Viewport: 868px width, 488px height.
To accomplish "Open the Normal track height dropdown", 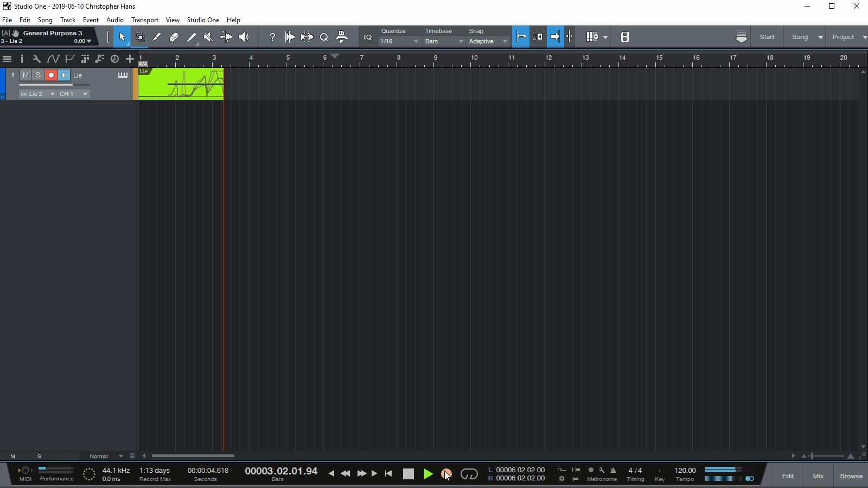I will [x=106, y=456].
